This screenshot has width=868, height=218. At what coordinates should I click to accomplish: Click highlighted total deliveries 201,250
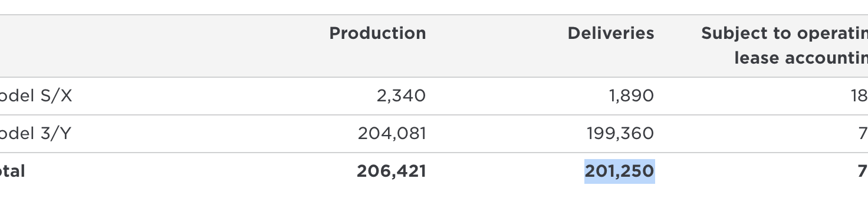point(620,171)
